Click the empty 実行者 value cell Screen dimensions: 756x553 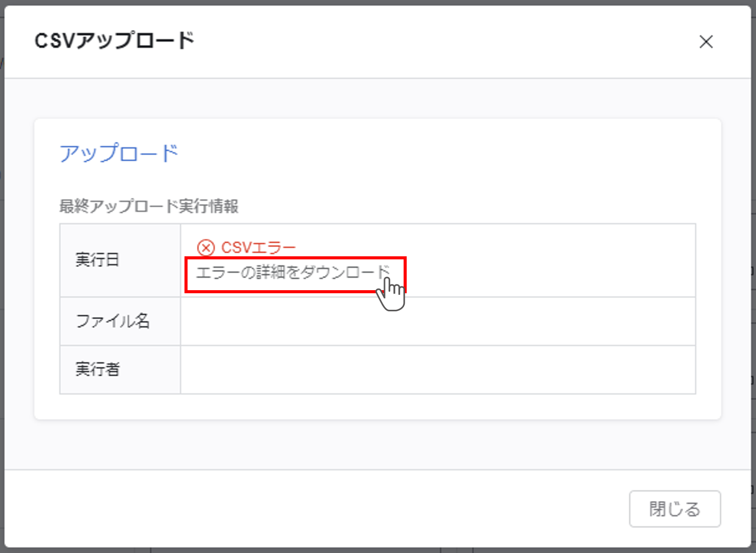point(438,369)
